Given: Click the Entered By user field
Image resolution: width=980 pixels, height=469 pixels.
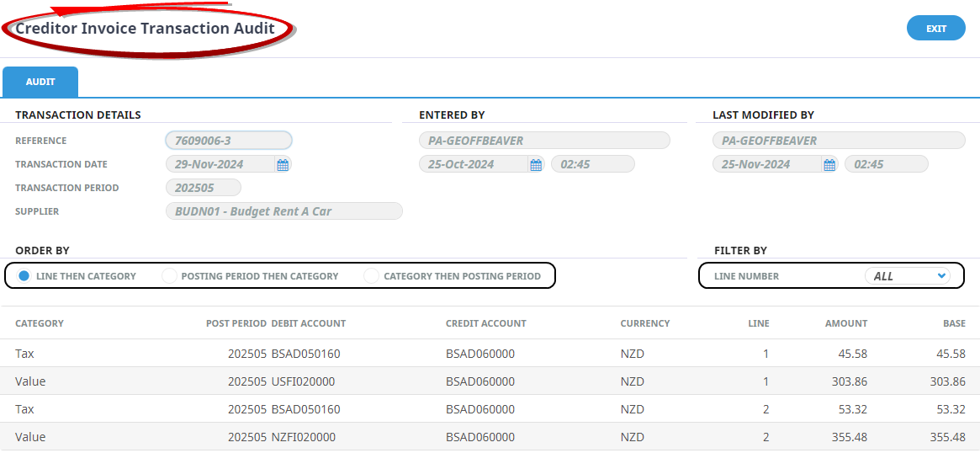Looking at the screenshot, I should pyautogui.click(x=543, y=141).
